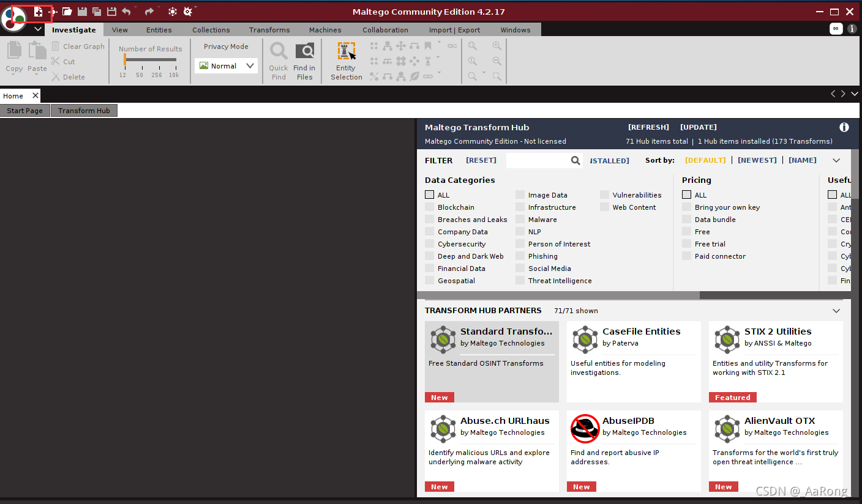Click the AlienVault OTX card icon

[x=727, y=429]
